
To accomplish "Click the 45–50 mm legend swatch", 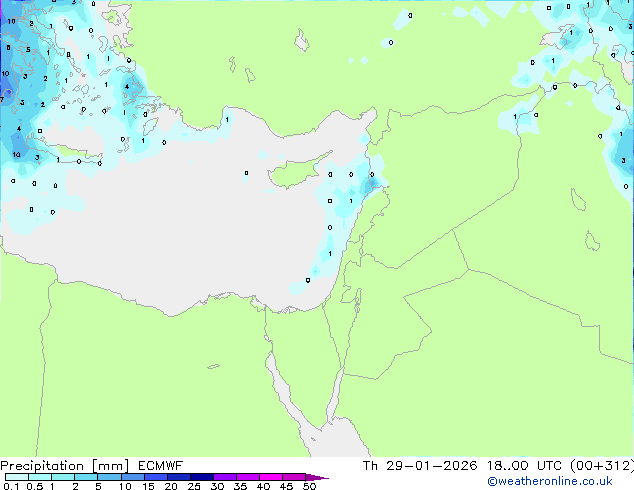I will (x=294, y=477).
